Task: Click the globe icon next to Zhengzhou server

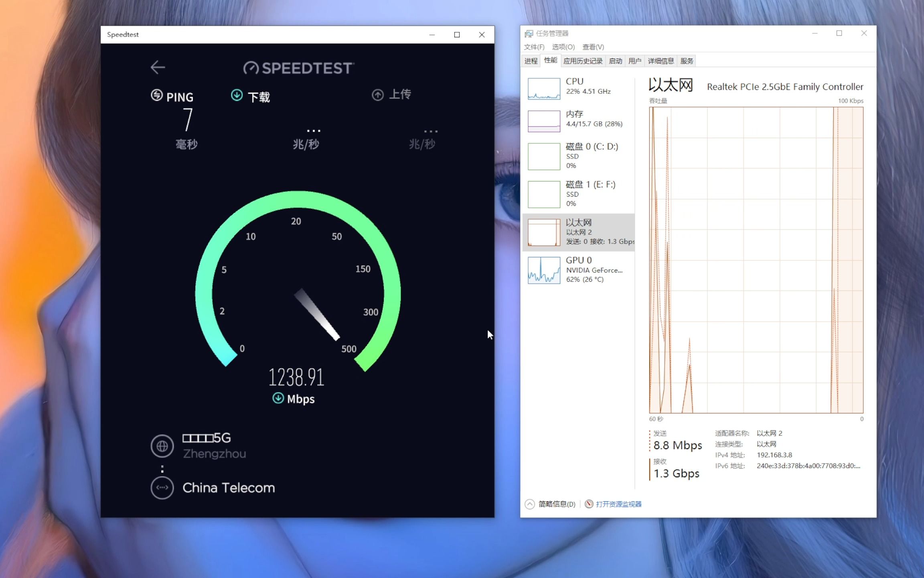Action: [x=162, y=446]
